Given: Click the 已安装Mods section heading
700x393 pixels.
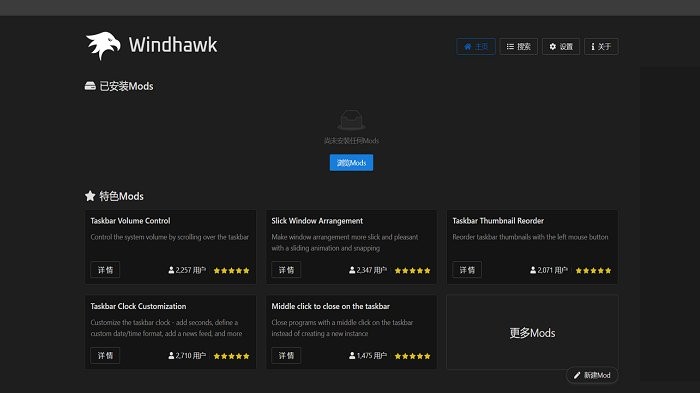Looking at the screenshot, I should [126, 86].
